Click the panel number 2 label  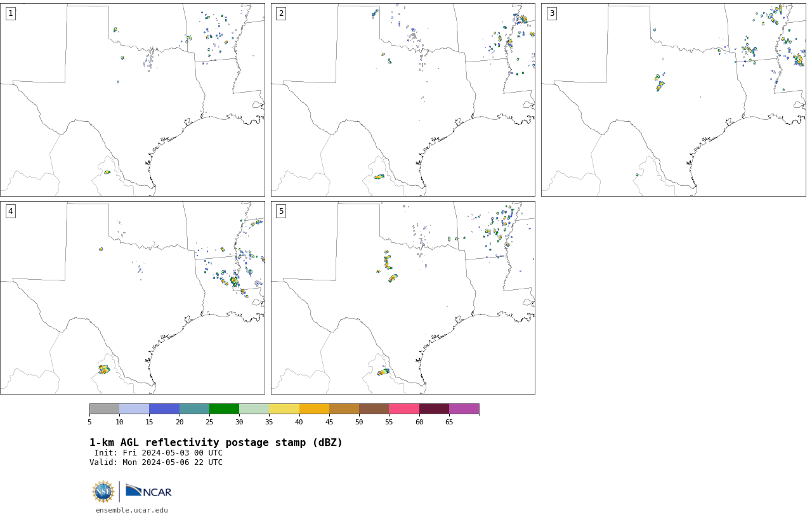(281, 13)
